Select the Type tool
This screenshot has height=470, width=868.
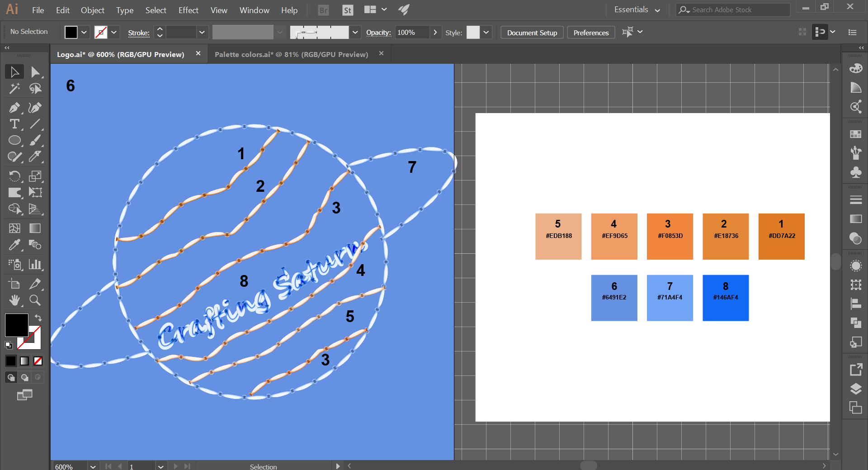[14, 124]
